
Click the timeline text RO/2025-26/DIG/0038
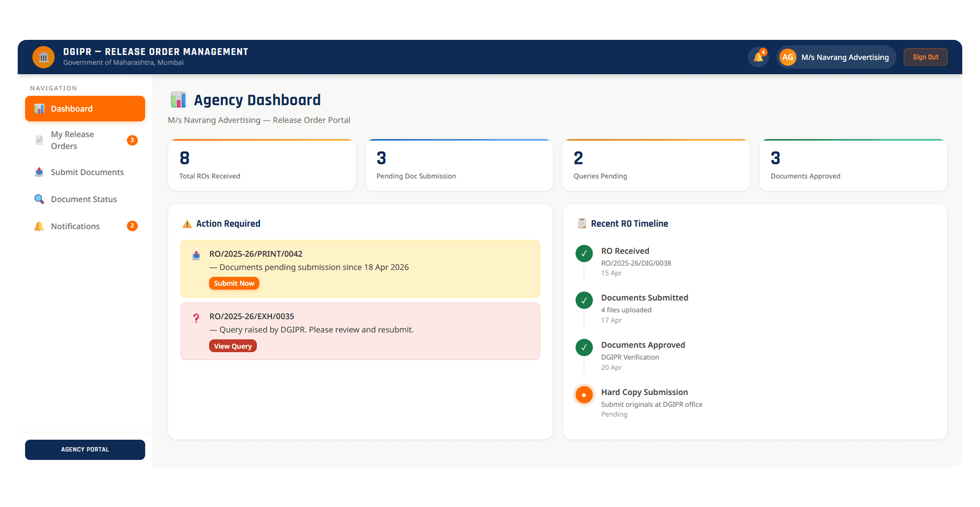pyautogui.click(x=636, y=263)
